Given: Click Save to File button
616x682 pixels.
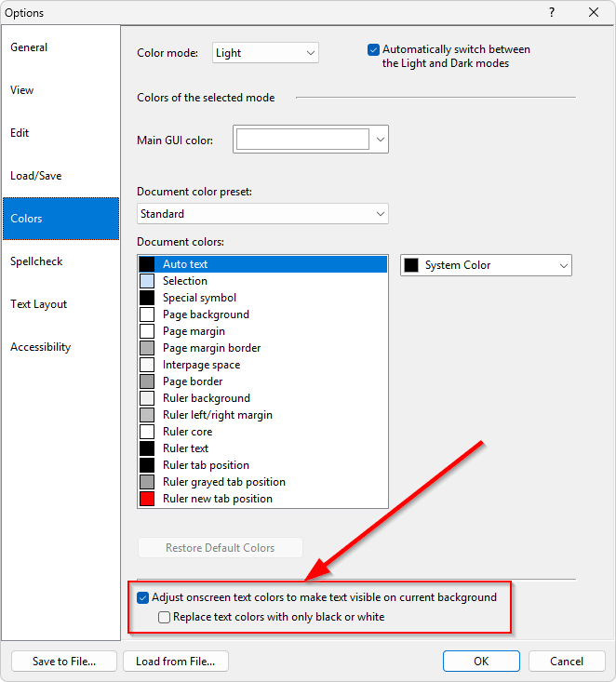Looking at the screenshot, I should click(64, 662).
